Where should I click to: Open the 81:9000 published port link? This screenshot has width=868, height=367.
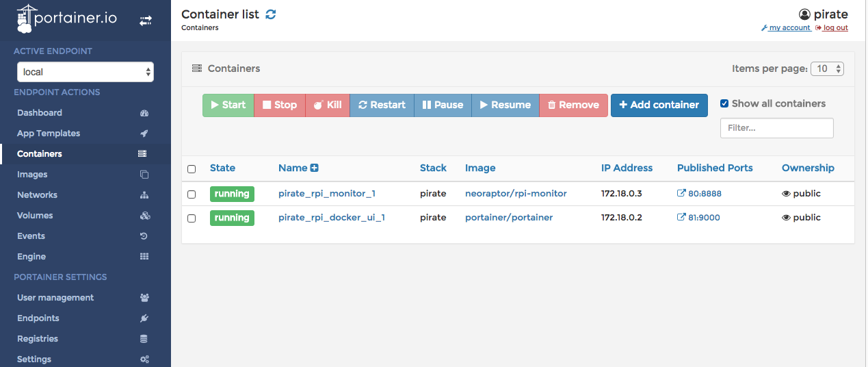(698, 218)
